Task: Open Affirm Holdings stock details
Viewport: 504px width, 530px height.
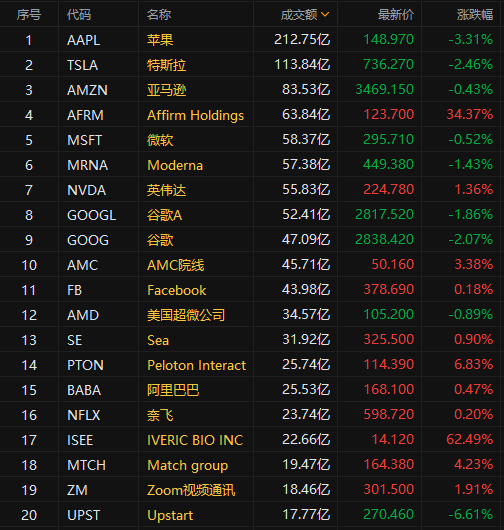Action: 195,115
